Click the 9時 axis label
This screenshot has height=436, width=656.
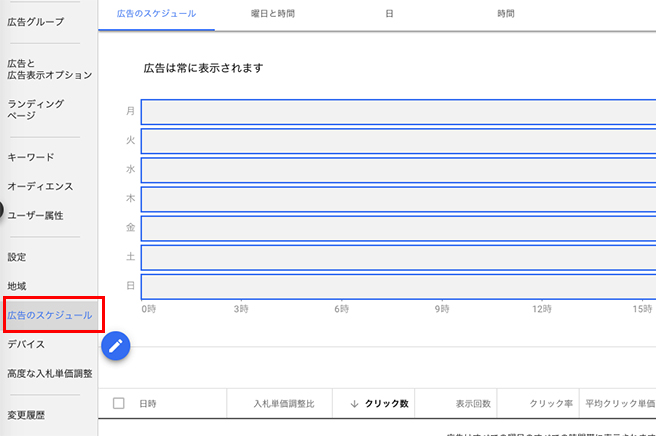[x=442, y=309]
